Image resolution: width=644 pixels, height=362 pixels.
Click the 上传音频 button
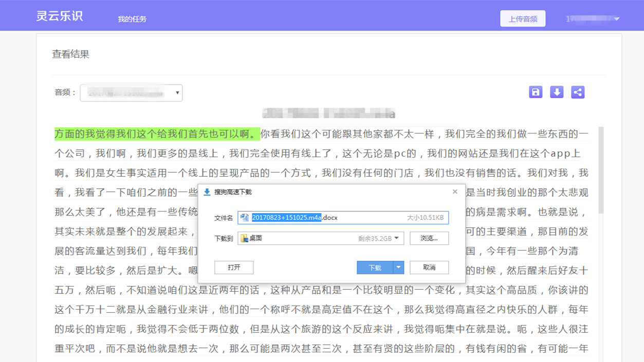(x=523, y=19)
